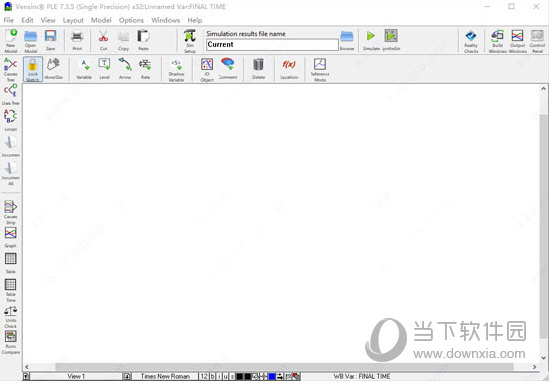Screen dimensions: 550x383
Task: Click the Document All tool
Action: click(x=11, y=173)
